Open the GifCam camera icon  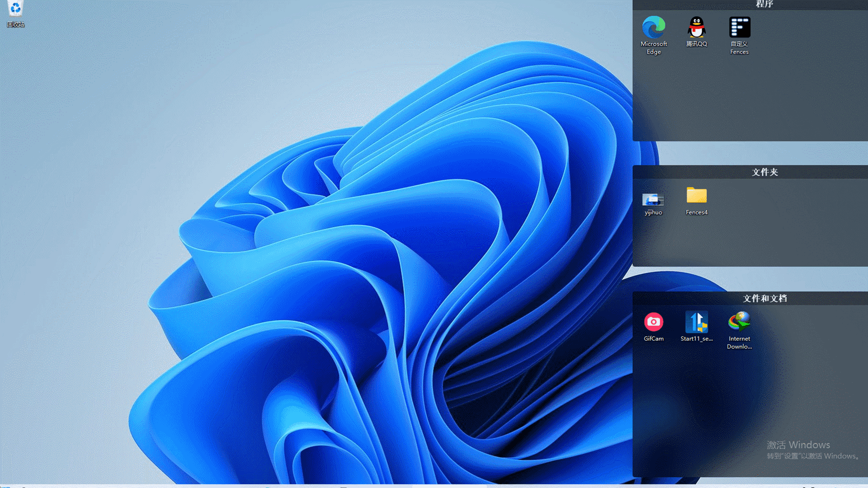pos(654,322)
